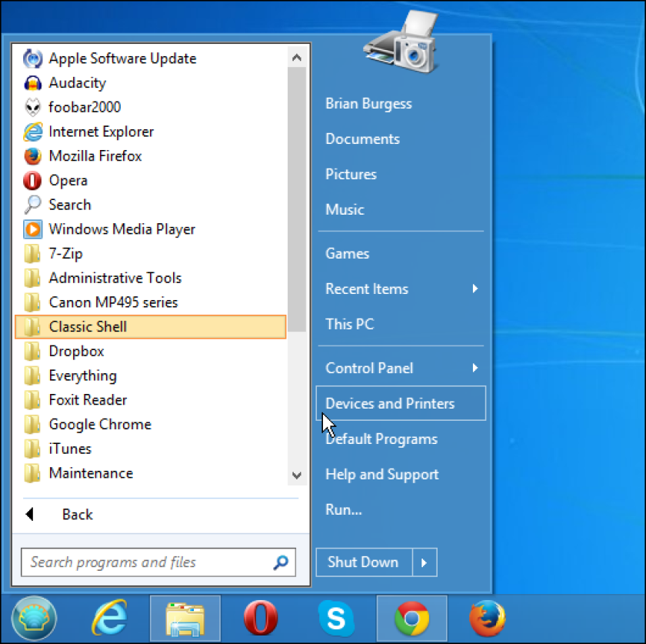Image resolution: width=646 pixels, height=644 pixels.
Task: Open the iTunes folder
Action: point(151,449)
